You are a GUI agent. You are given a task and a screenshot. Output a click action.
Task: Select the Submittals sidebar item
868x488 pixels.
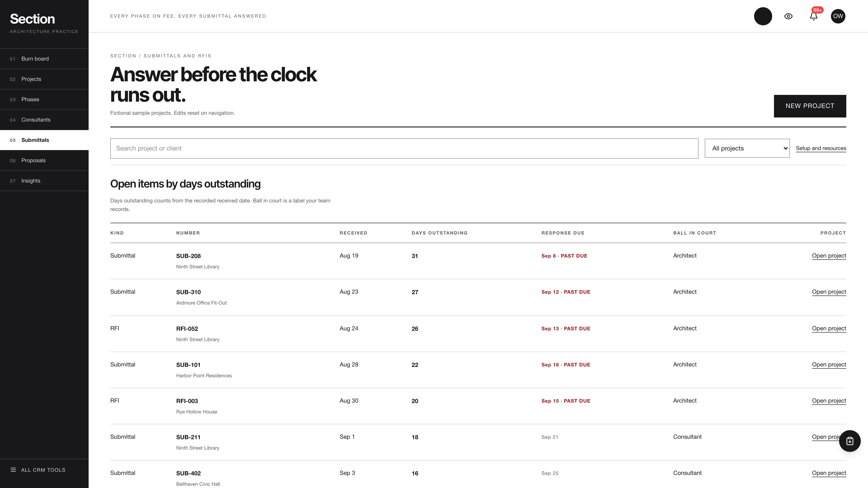pyautogui.click(x=44, y=140)
